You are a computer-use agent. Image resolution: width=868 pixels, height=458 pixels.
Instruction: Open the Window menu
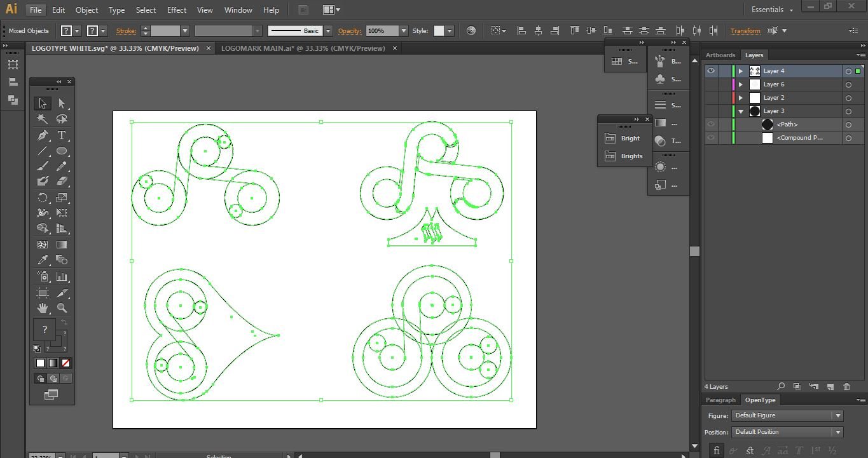click(238, 10)
